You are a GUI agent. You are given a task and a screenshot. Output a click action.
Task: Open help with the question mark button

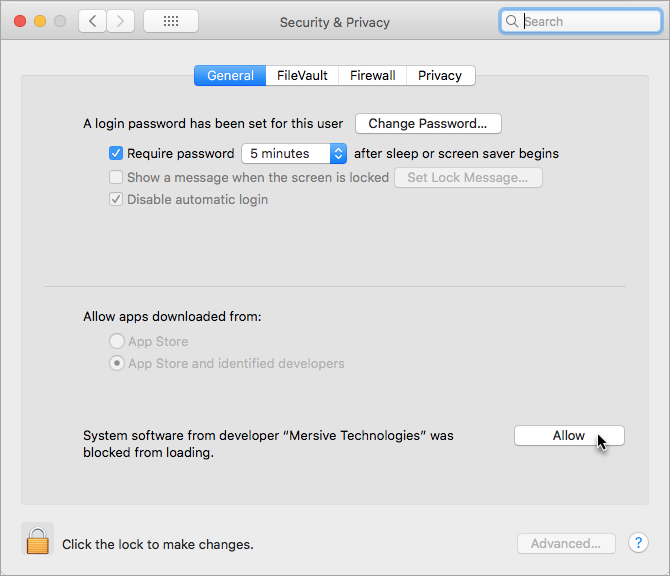pyautogui.click(x=638, y=543)
